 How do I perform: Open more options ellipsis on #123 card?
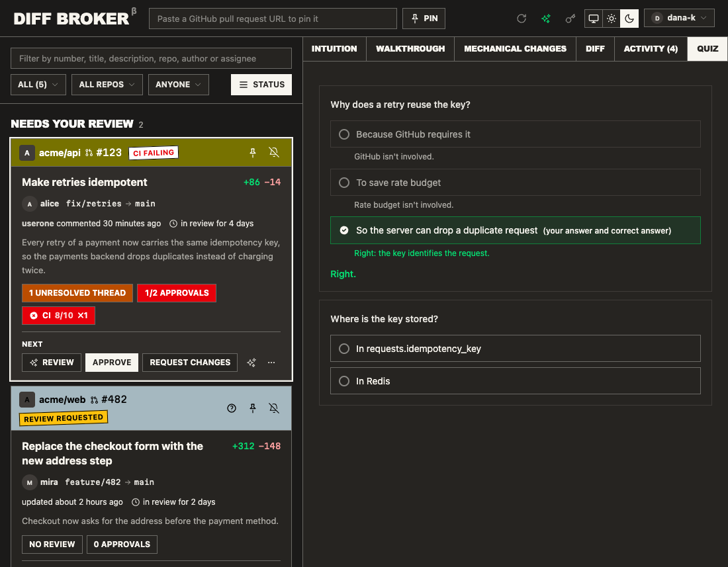271,363
